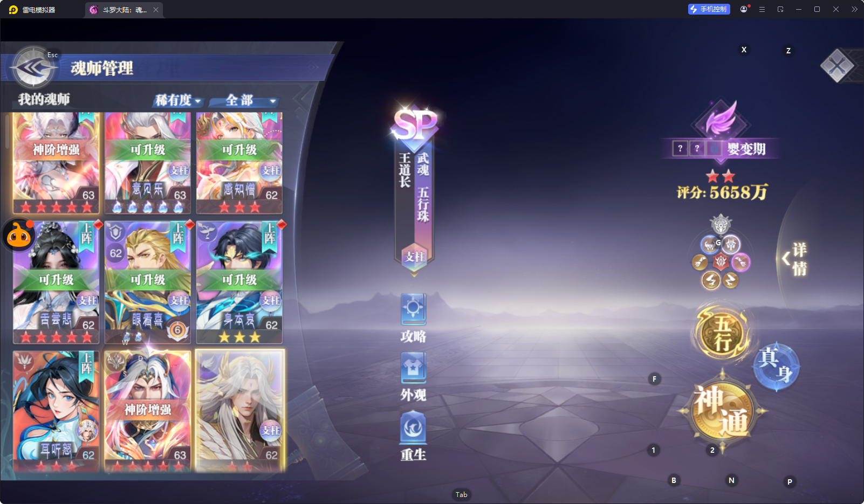Click the 我的魂师 section heading

point(44,99)
